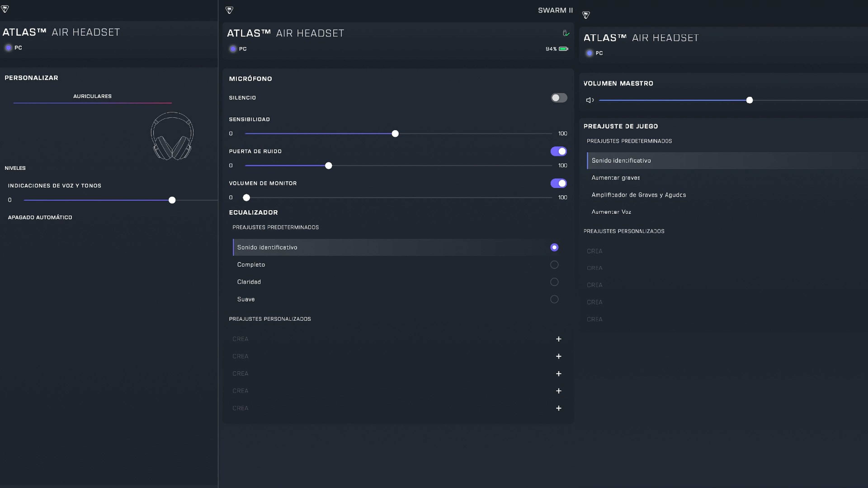Click the green battery level icon
The height and width of the screenshot is (488, 868).
pos(563,49)
